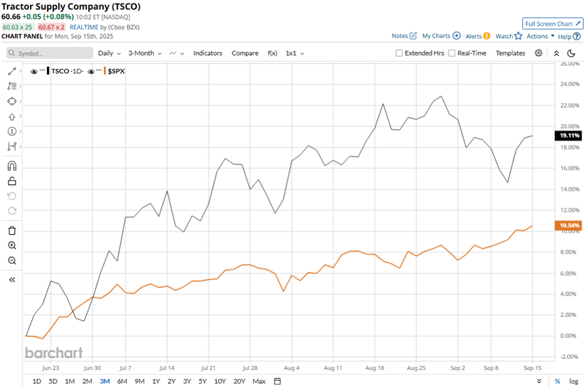Image resolution: width=588 pixels, height=392 pixels.
Task: Open the calendar date range picker
Action: pyautogui.click(x=277, y=381)
